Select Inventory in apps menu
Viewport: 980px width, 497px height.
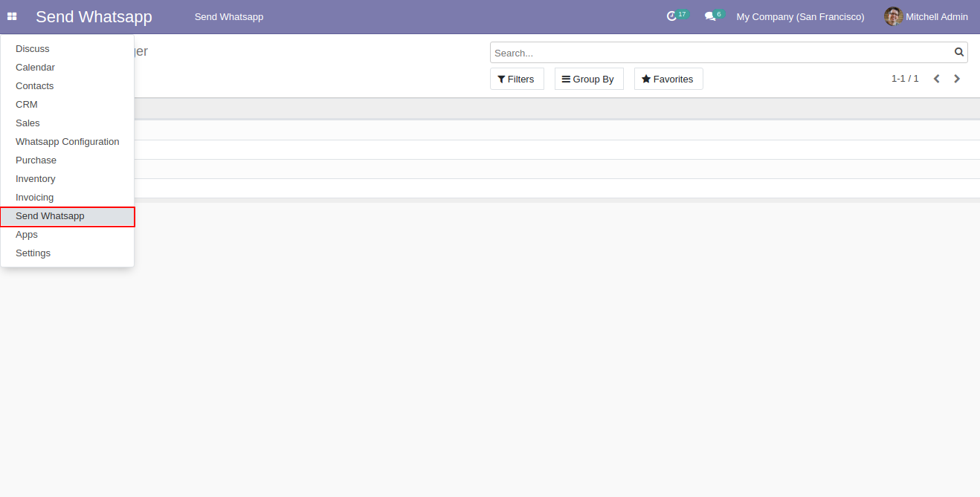coord(67,178)
